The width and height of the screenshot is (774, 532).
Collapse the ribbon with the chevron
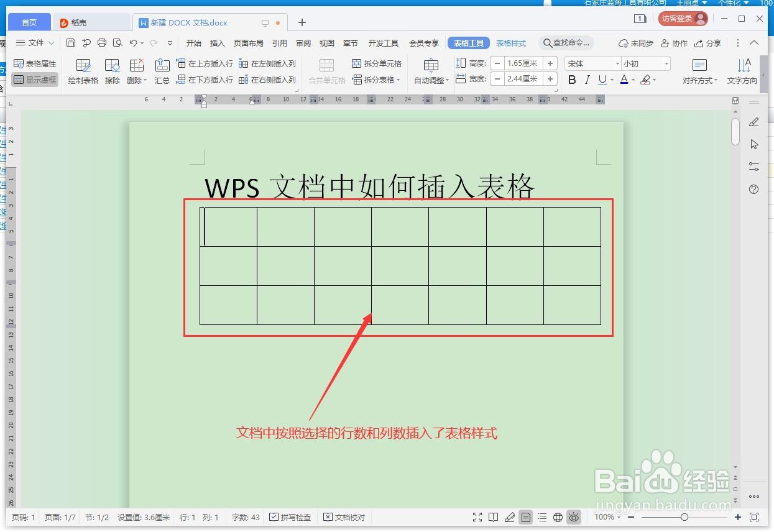(x=754, y=43)
